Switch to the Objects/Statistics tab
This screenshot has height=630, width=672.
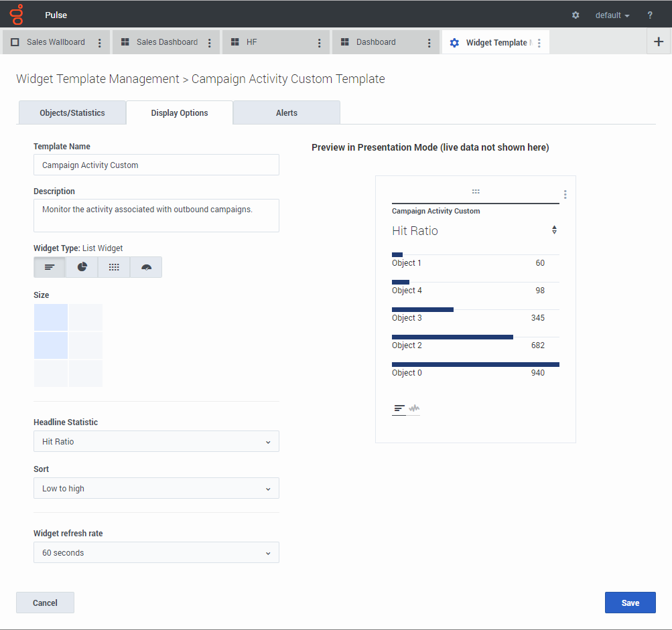click(72, 113)
